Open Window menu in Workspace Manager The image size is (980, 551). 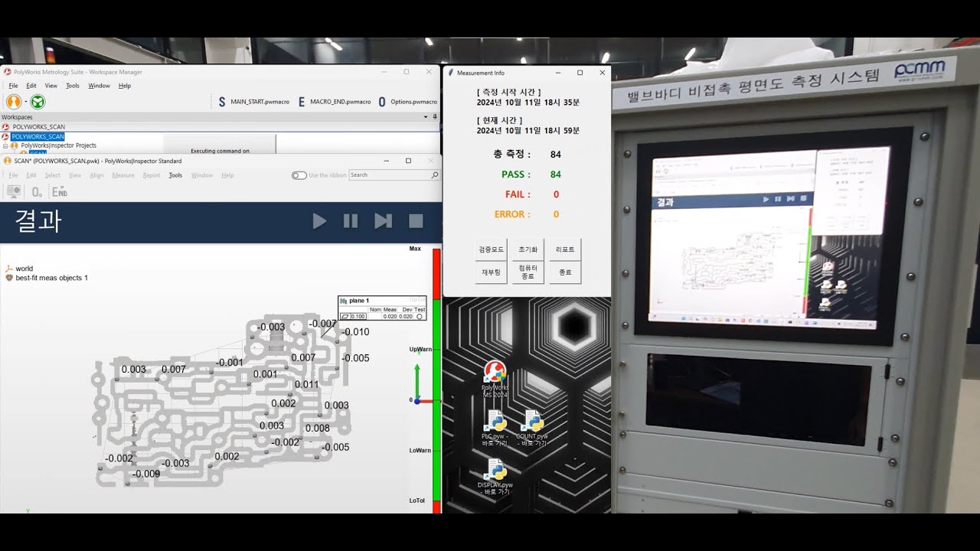(99, 86)
